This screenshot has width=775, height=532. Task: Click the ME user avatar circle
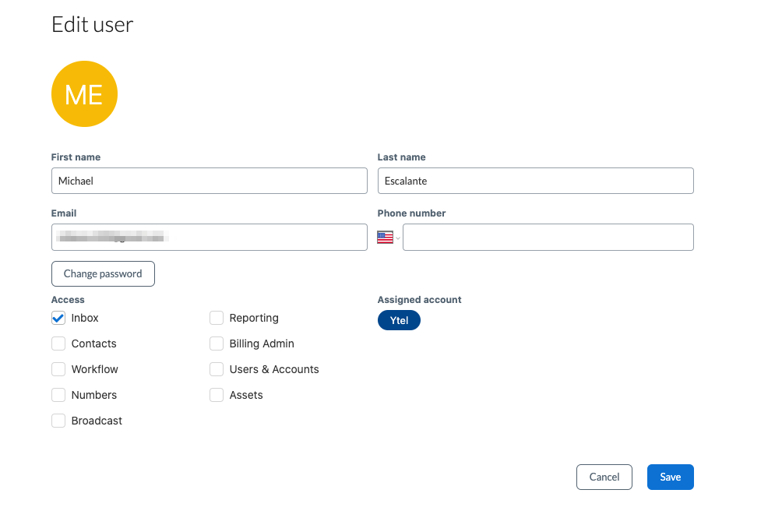click(x=84, y=94)
